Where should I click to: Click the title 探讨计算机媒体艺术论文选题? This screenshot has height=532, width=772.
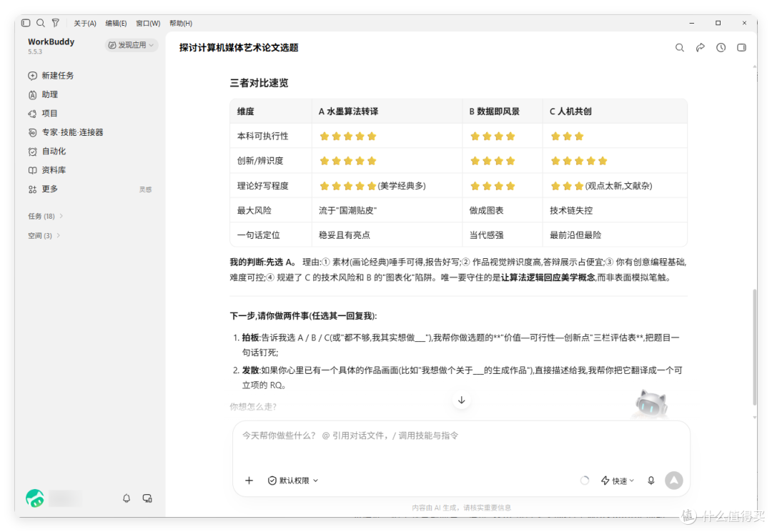(239, 48)
